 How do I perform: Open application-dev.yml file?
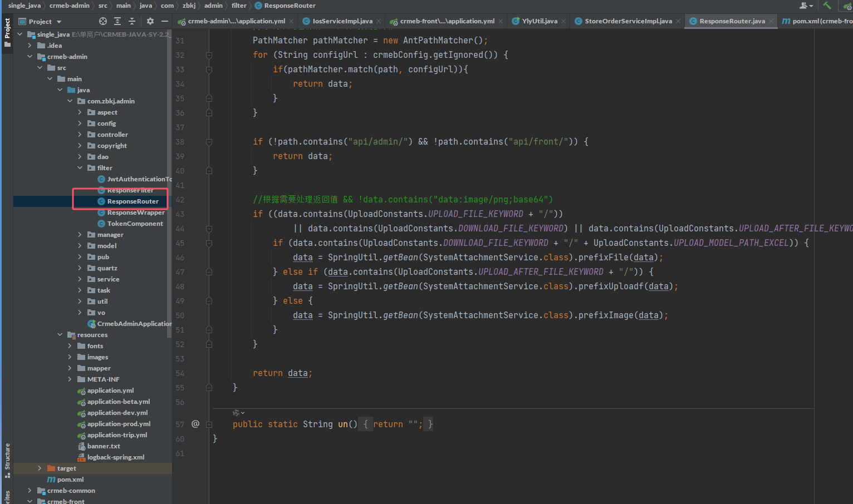tap(112, 413)
